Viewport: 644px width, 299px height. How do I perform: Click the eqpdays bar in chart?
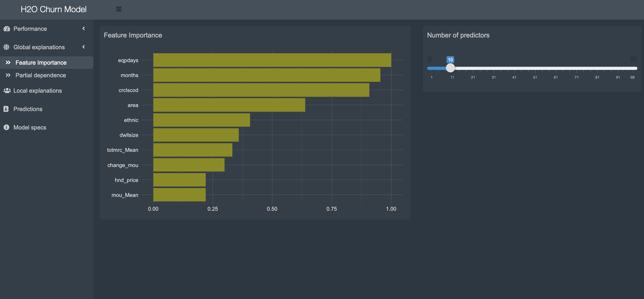(x=272, y=60)
